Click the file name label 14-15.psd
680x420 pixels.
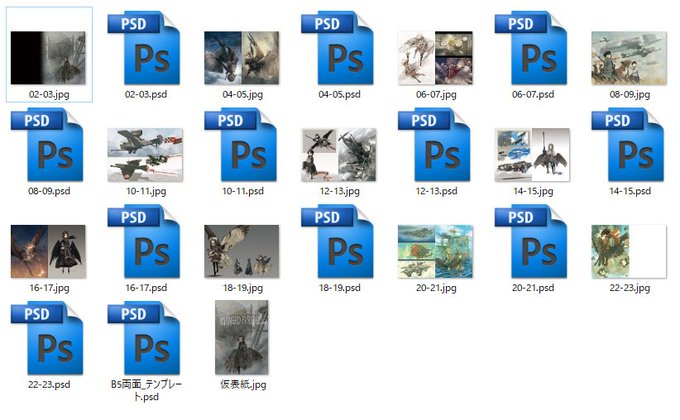click(x=630, y=191)
